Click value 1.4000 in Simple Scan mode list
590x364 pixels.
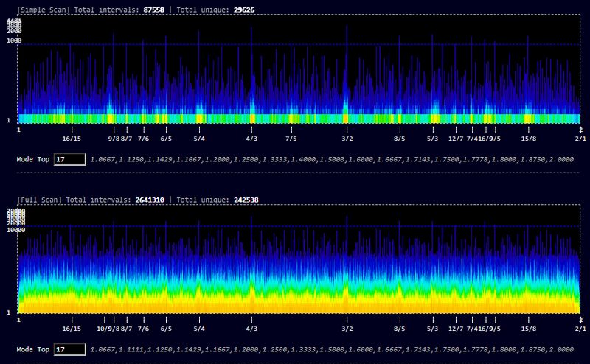305,159
